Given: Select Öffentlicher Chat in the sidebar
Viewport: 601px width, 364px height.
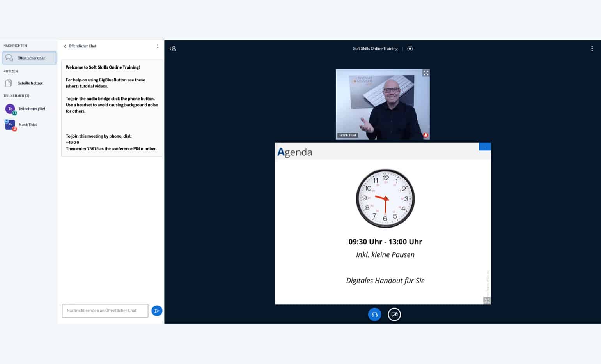Looking at the screenshot, I should 30,58.
